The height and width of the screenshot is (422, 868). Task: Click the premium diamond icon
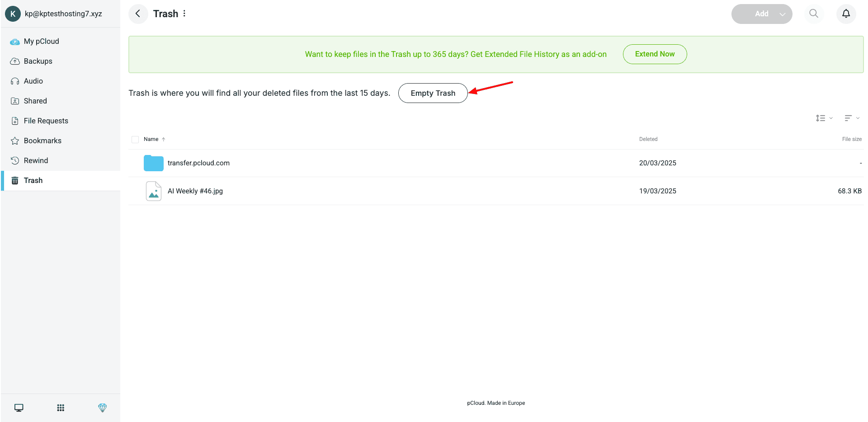(103, 408)
